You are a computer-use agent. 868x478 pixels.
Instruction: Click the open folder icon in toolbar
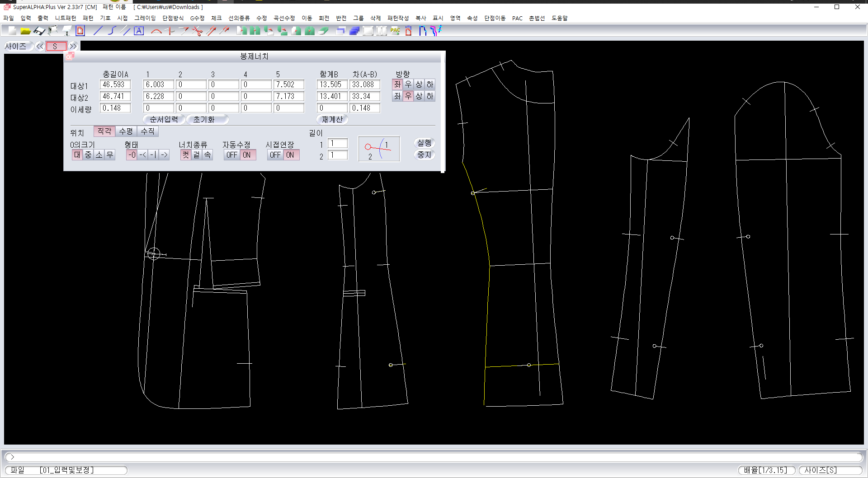(x=25, y=31)
